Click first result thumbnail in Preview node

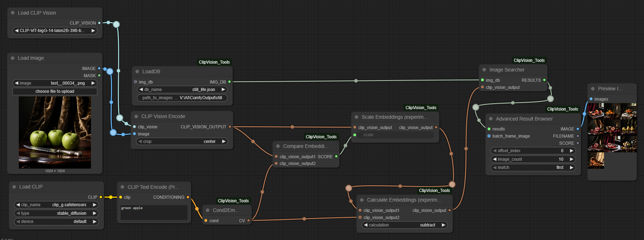(596, 111)
